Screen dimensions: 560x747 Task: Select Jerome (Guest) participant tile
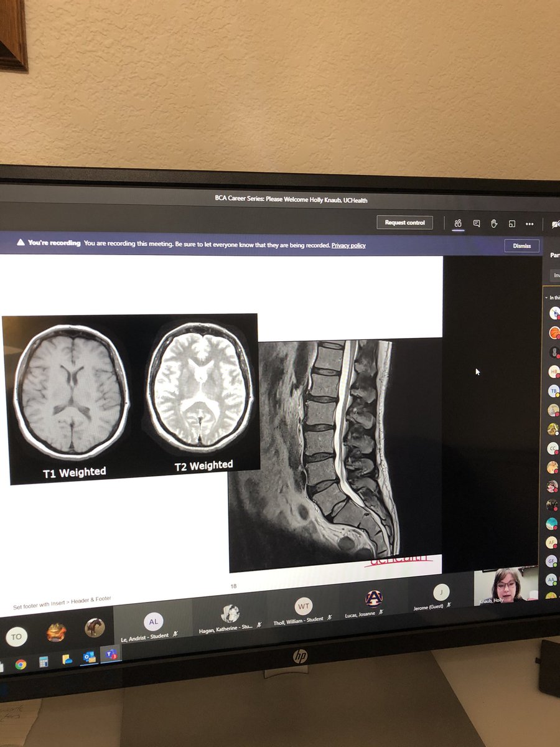click(x=441, y=596)
